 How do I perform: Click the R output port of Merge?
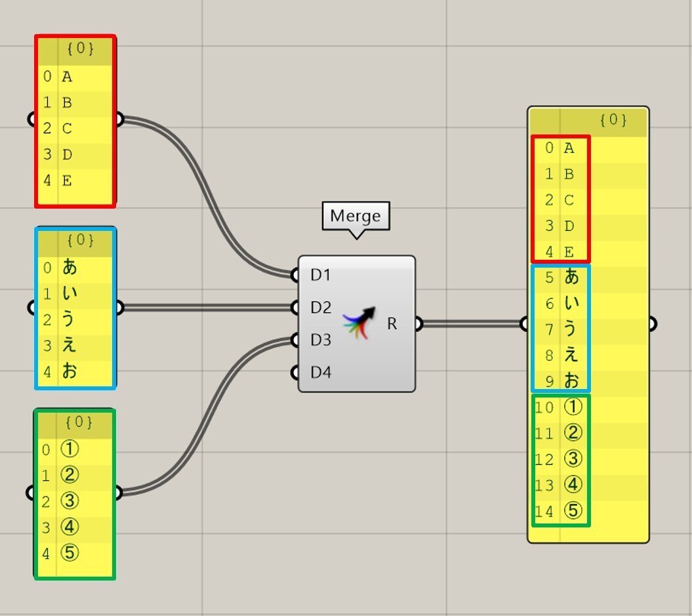(418, 323)
